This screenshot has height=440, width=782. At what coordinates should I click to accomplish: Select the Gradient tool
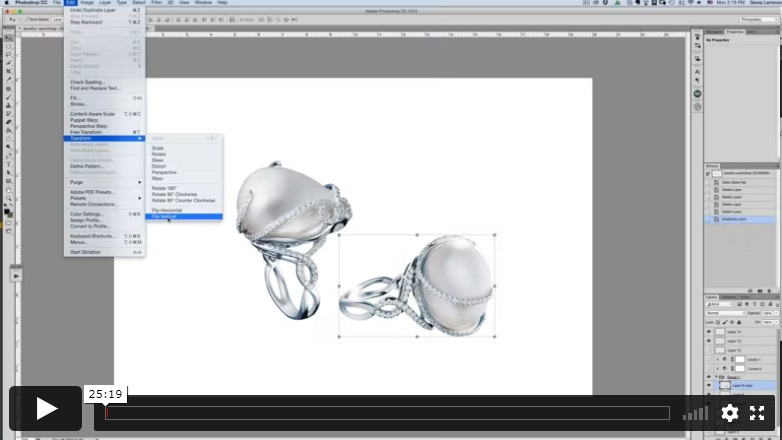pos(9,131)
